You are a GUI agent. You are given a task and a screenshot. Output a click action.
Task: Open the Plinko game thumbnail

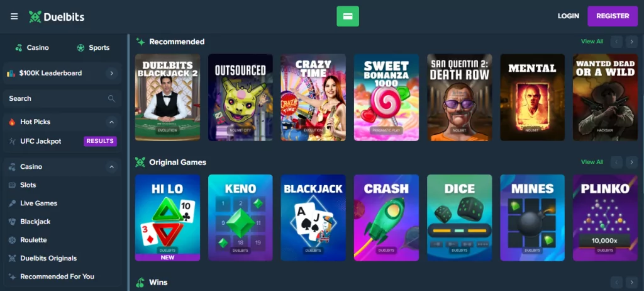pyautogui.click(x=605, y=218)
